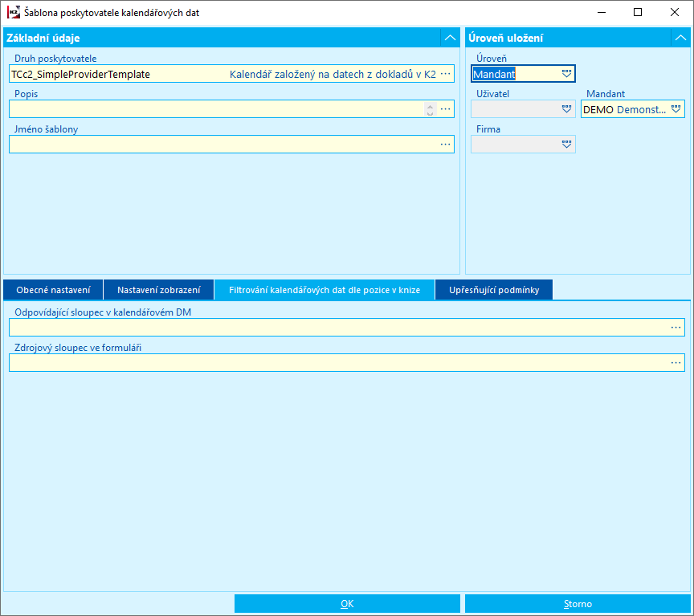Open the Mandant dropdown with DEMO

click(x=676, y=109)
